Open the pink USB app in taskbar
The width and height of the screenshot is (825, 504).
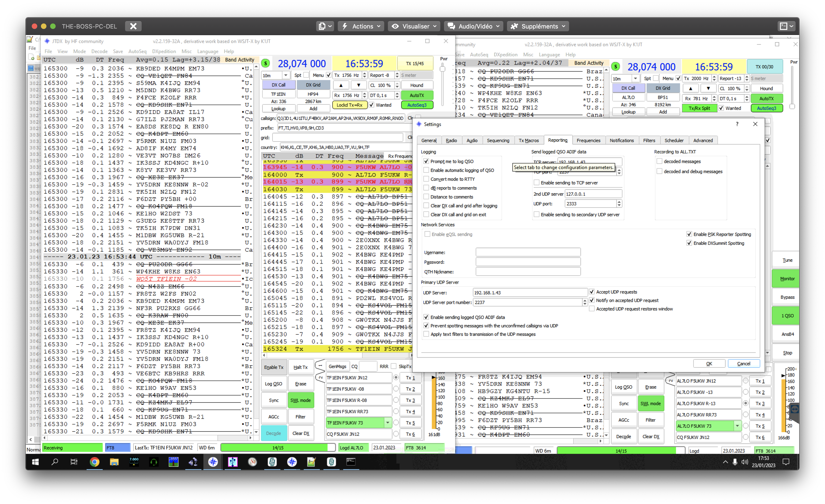(233, 462)
